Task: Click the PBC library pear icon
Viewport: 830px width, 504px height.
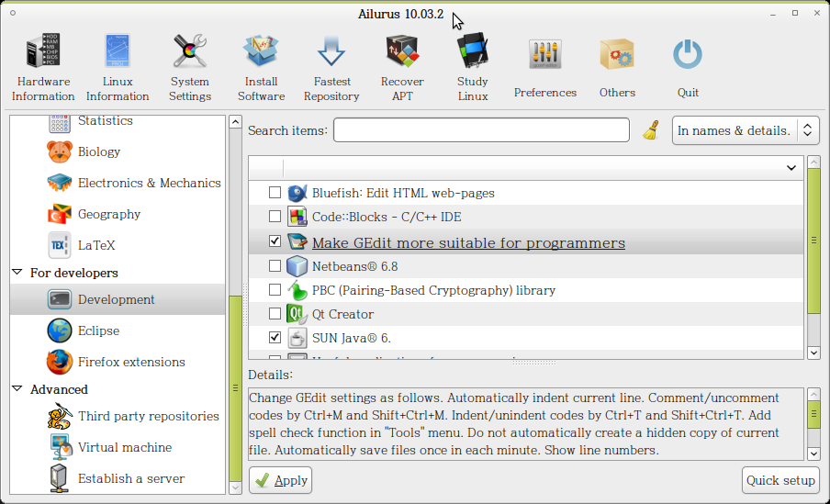Action: tap(297, 290)
